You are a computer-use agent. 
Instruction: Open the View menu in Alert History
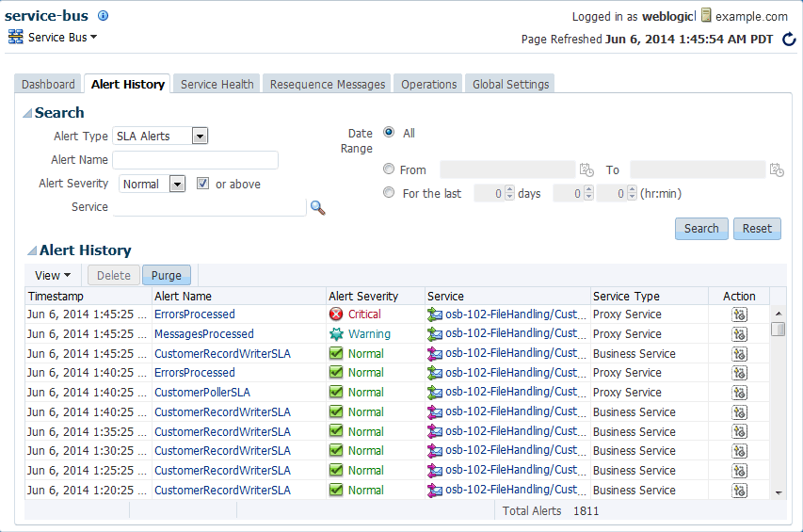click(52, 276)
